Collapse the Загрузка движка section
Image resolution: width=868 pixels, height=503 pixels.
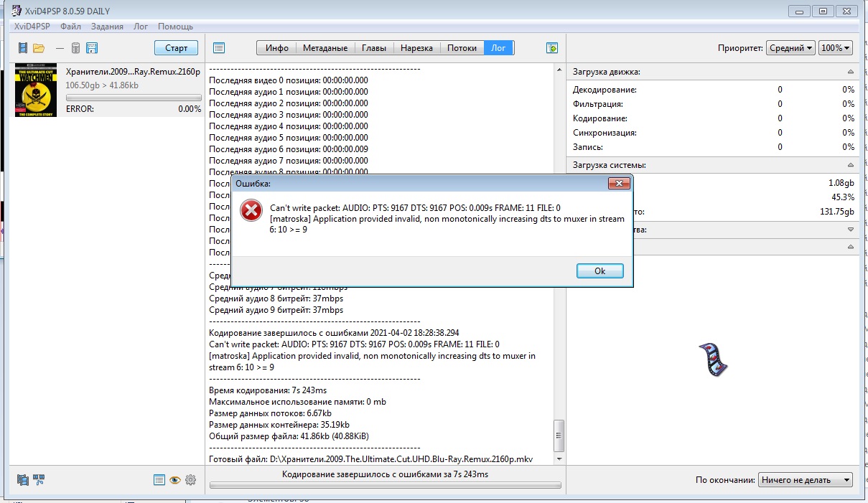click(x=851, y=72)
